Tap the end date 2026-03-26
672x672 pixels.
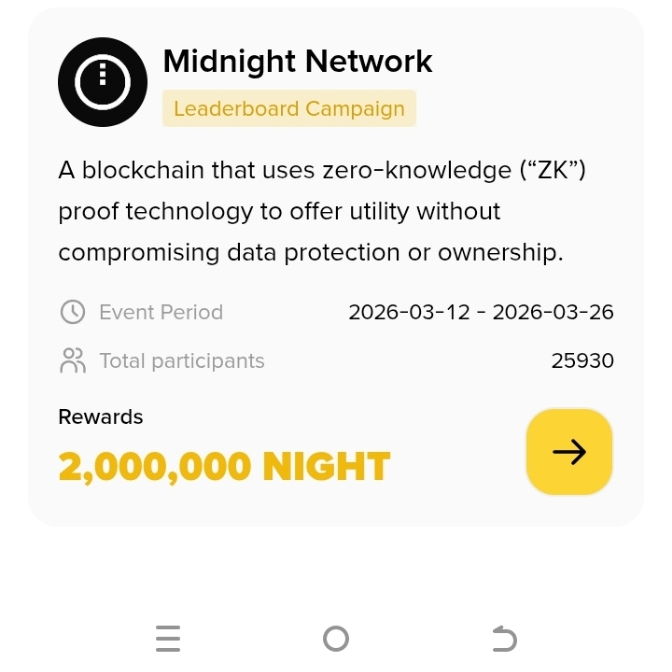553,312
